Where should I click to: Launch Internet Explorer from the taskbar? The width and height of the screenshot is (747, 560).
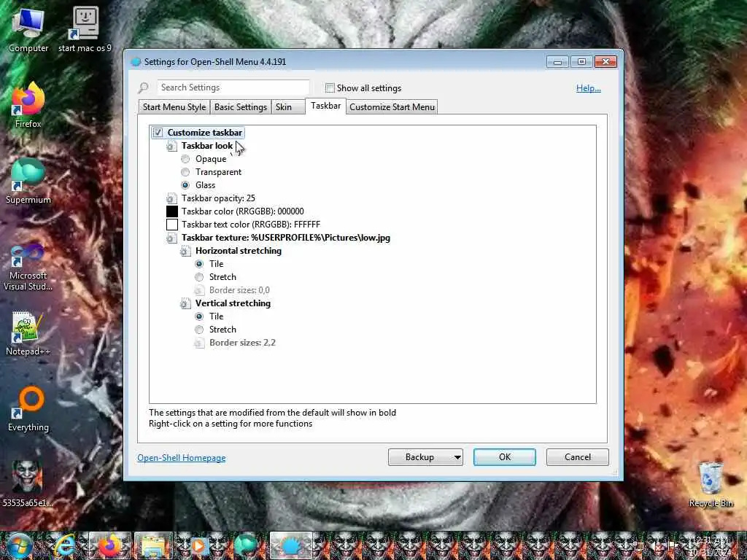65,545
